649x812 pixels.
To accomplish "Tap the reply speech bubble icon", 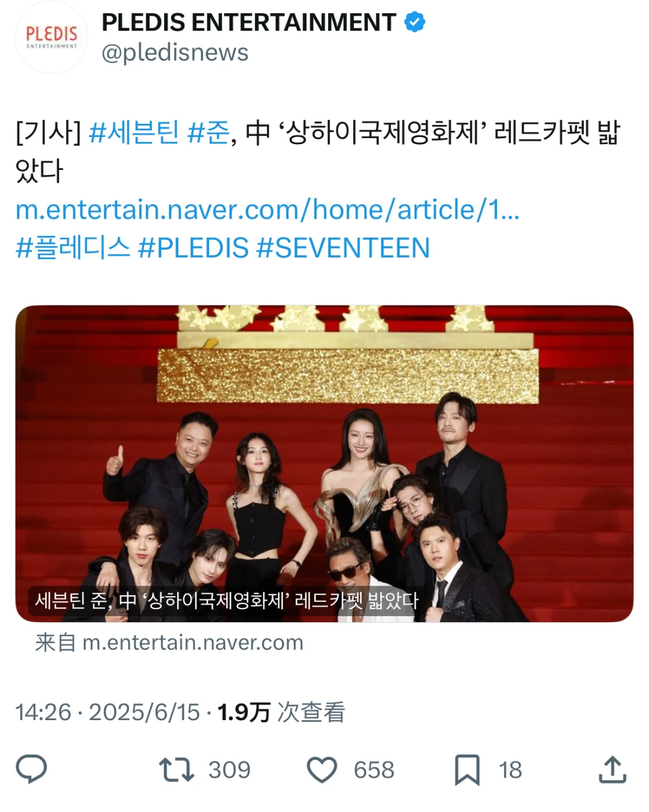I will click(31, 769).
